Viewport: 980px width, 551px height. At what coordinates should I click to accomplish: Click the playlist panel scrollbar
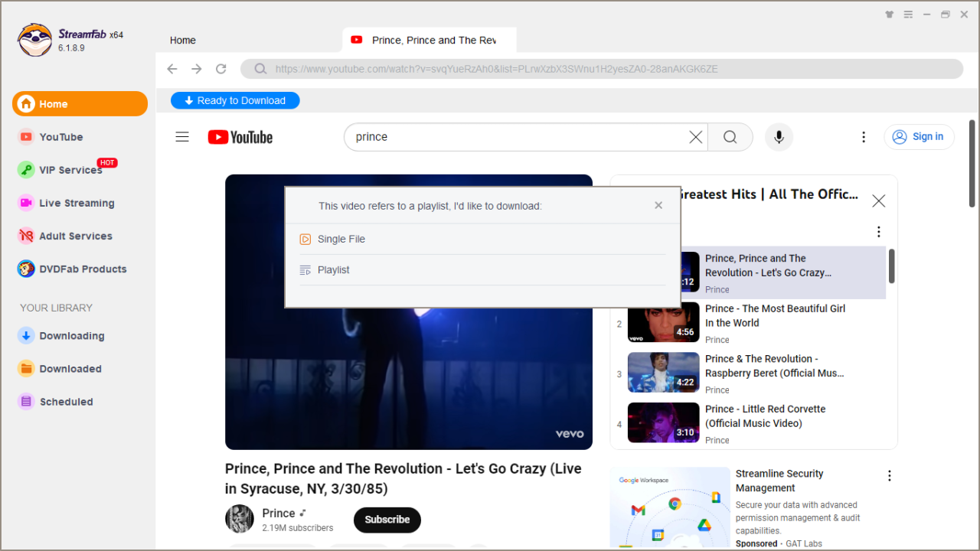[x=891, y=266]
